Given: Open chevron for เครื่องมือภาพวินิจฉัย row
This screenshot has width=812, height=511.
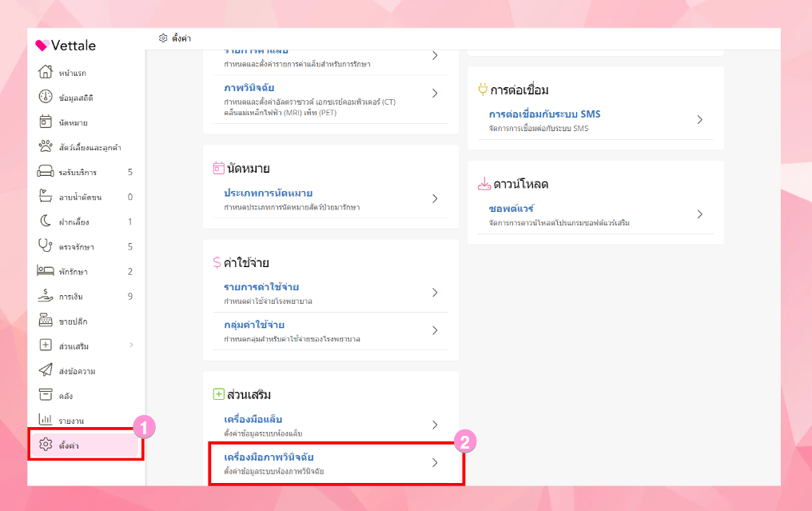Looking at the screenshot, I should 435,463.
